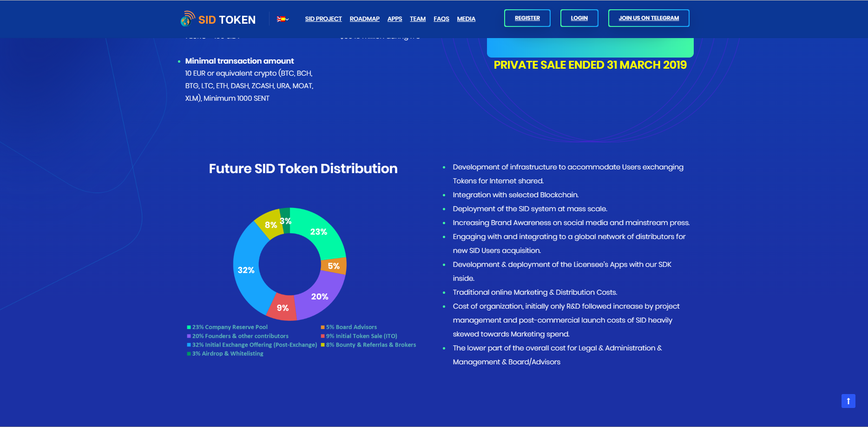Click orange swatch for Board Advisors
868x427 pixels.
tap(323, 327)
